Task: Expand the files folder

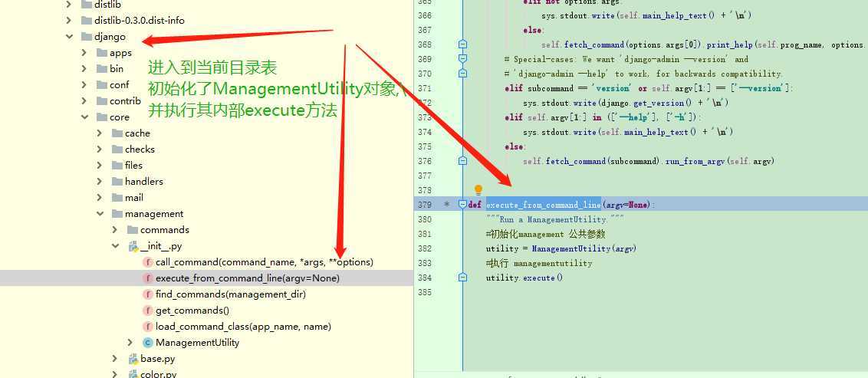Action: pyautogui.click(x=100, y=165)
